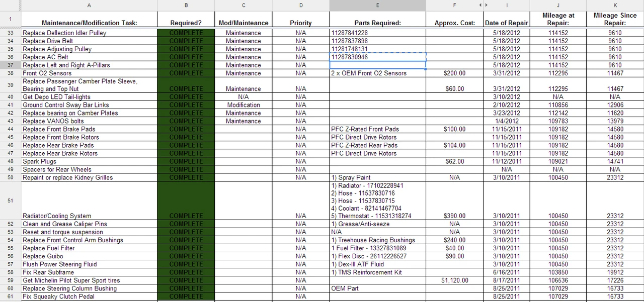Click the mileage-since cell 19912

615,272
